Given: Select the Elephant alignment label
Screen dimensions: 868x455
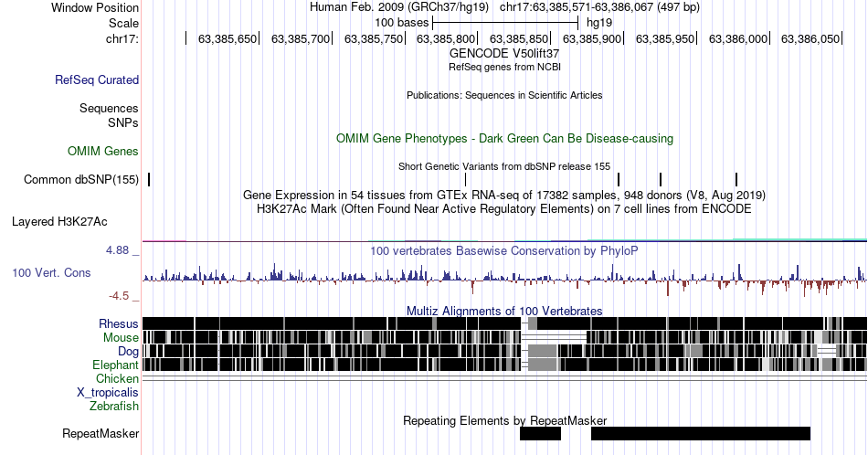Looking at the screenshot, I should point(115,365).
